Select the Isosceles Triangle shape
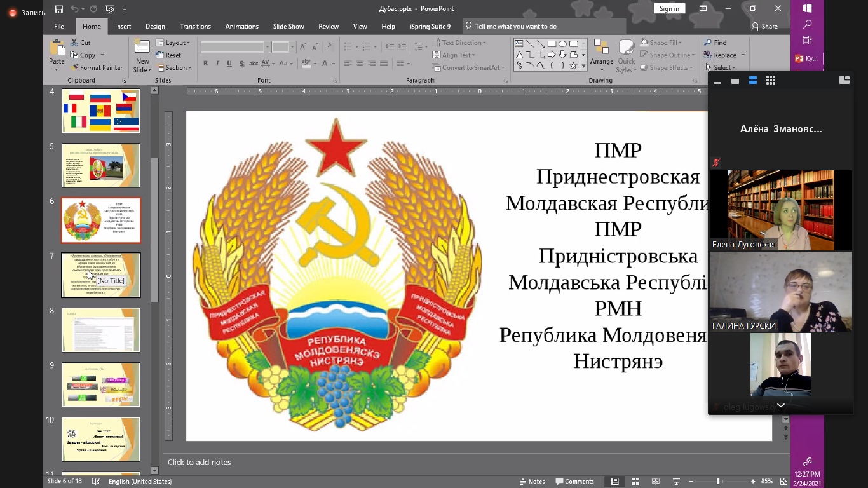This screenshot has height=488, width=868. pyautogui.click(x=519, y=55)
